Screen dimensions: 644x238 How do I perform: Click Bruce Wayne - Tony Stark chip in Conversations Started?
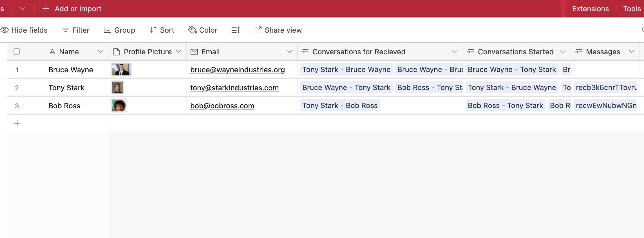coord(512,69)
